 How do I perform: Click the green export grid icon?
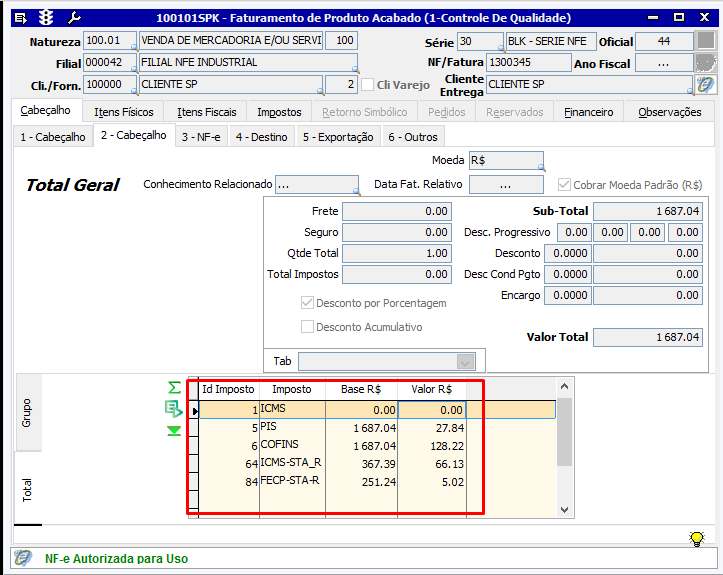coord(174,409)
